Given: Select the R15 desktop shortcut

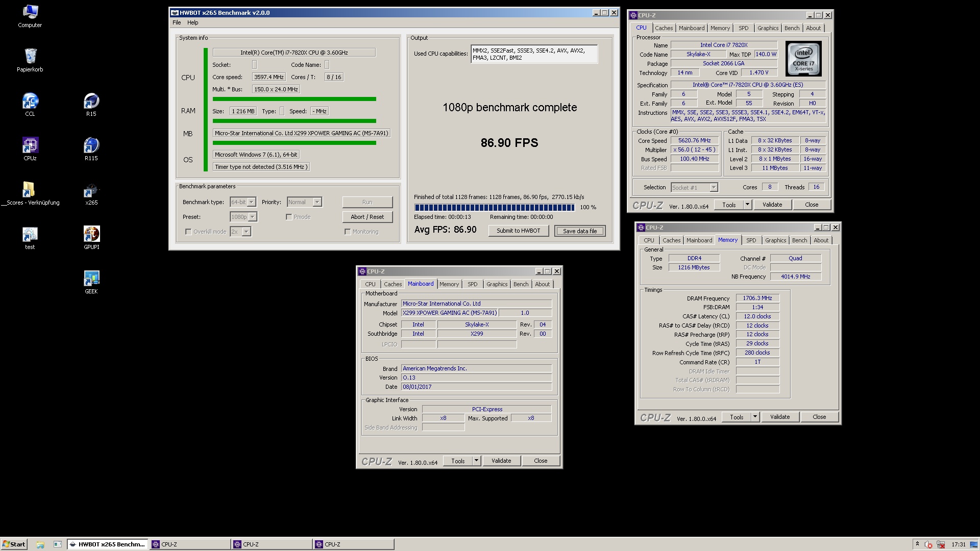Looking at the screenshot, I should [91, 105].
